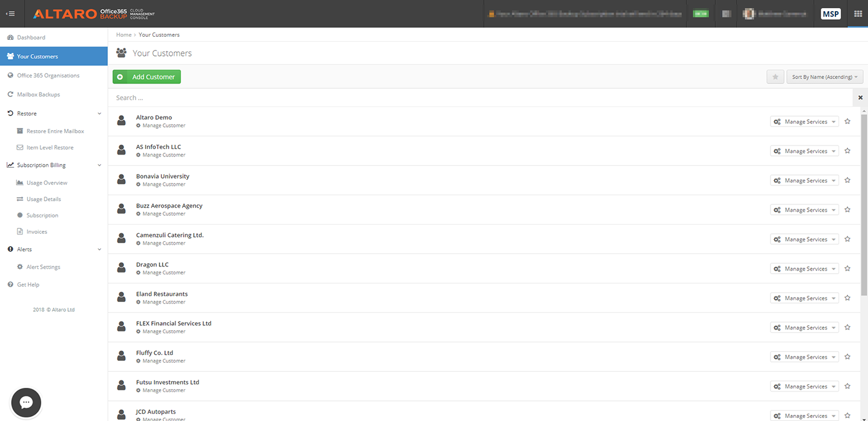Select the Futsu Investments Ltd customer name

click(x=167, y=382)
